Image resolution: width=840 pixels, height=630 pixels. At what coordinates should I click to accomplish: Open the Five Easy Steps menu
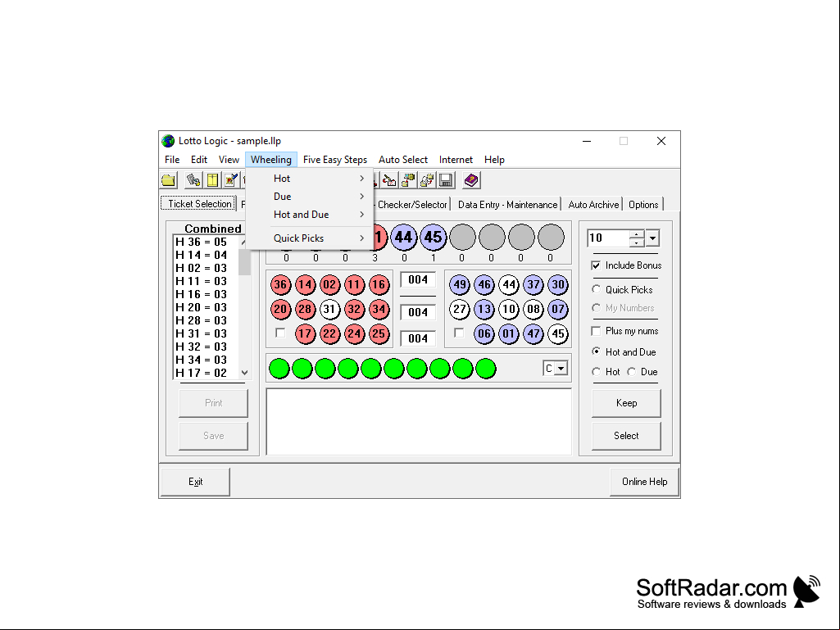click(x=335, y=160)
